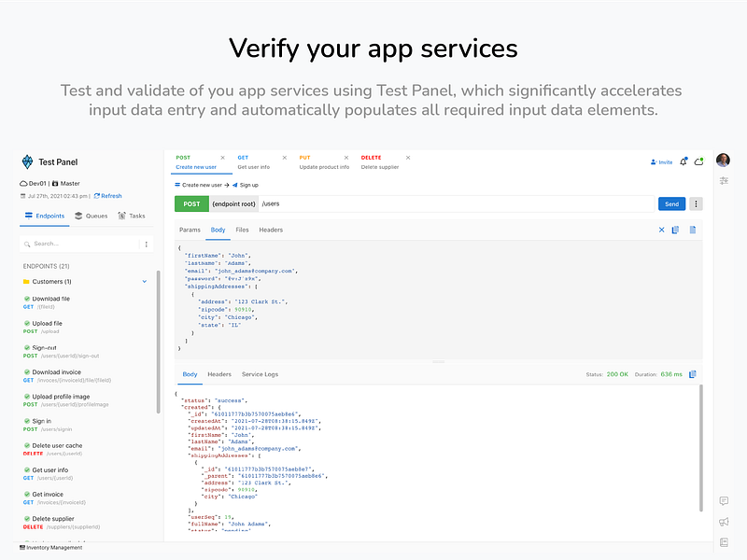The image size is (747, 560).
Task: Clear the request body with X icon
Action: [x=661, y=230]
